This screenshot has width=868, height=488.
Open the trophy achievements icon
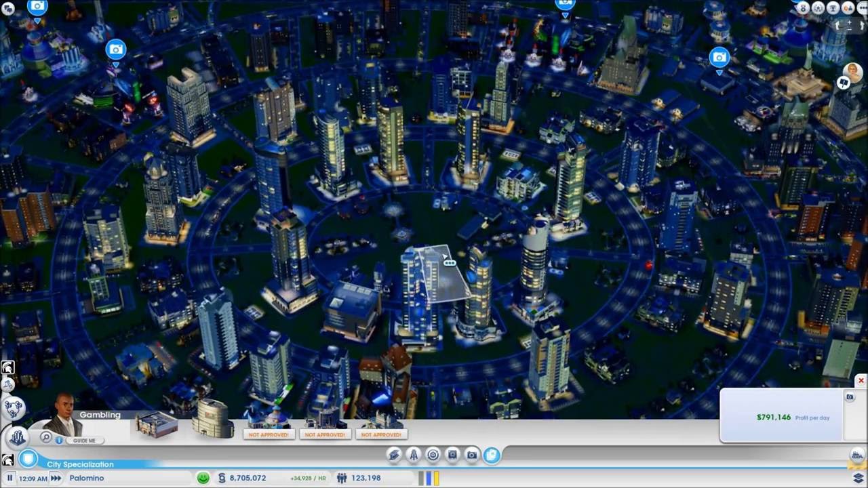pyautogui.click(x=833, y=8)
